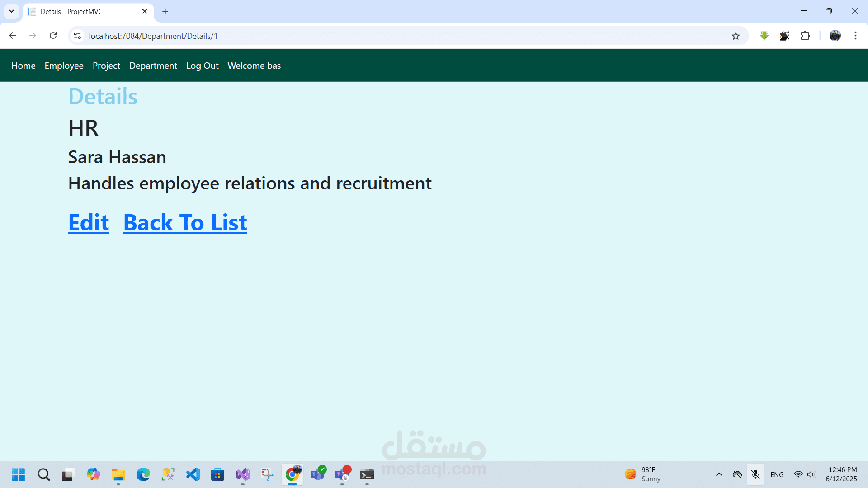Open the Chrome profile avatar

pos(835,36)
